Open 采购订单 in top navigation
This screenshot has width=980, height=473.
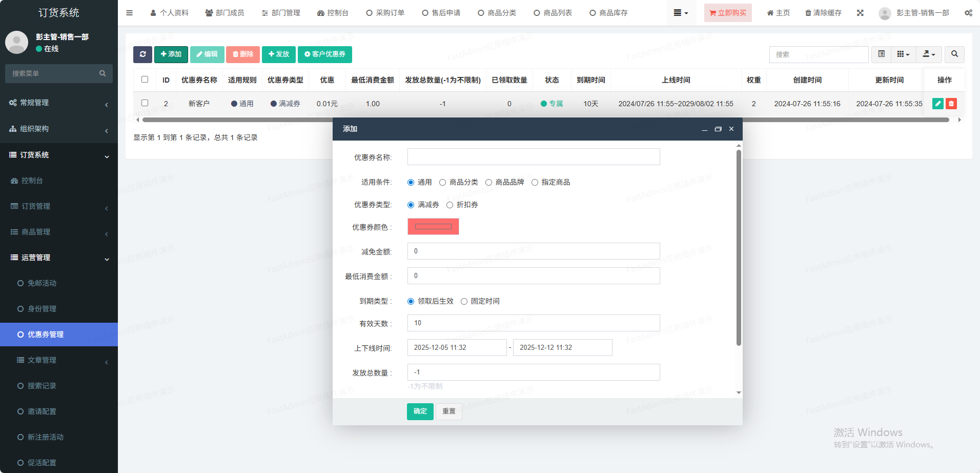click(385, 13)
